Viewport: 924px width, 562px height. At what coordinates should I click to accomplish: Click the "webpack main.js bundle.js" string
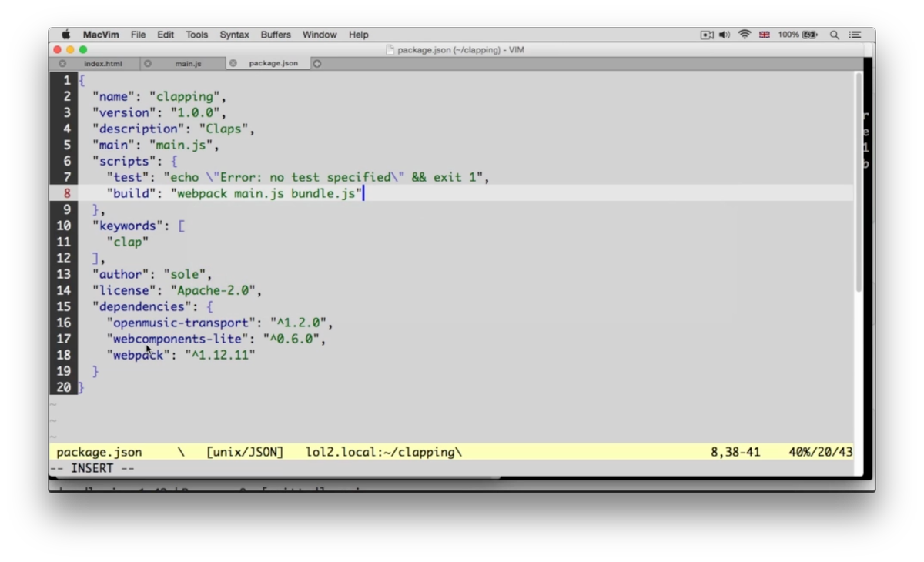coord(266,193)
